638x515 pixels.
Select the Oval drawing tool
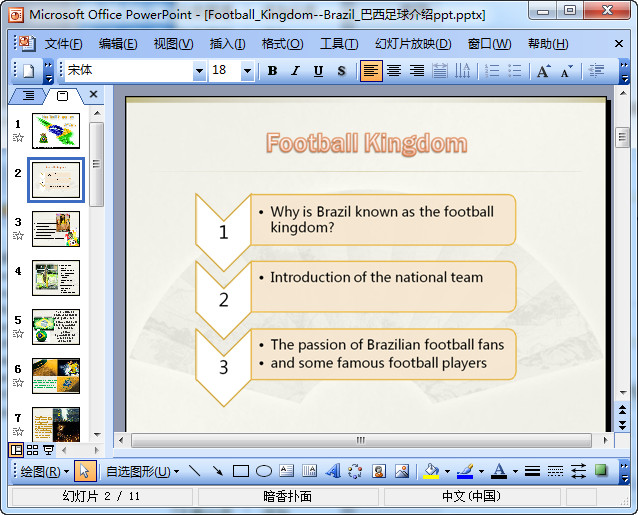coord(264,471)
